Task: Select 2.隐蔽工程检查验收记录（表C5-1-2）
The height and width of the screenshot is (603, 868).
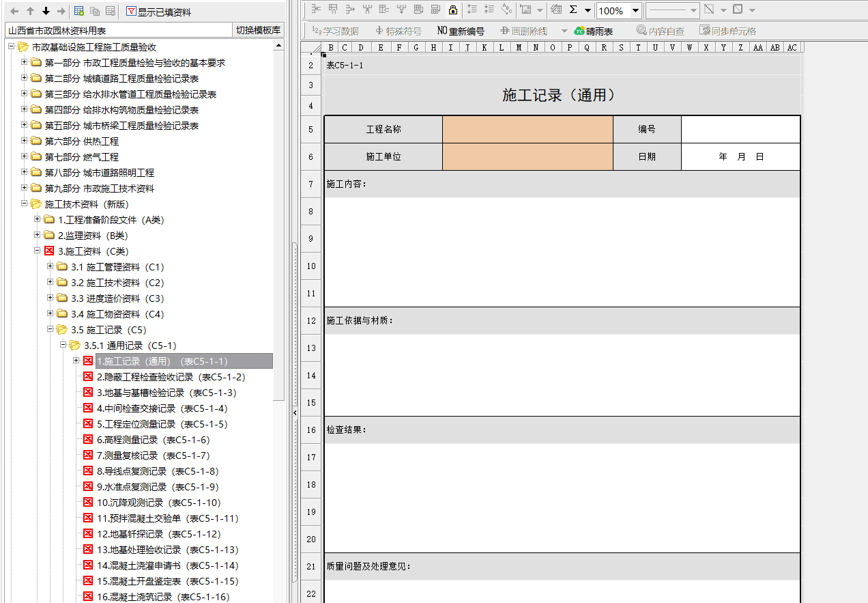Action: click(x=171, y=377)
